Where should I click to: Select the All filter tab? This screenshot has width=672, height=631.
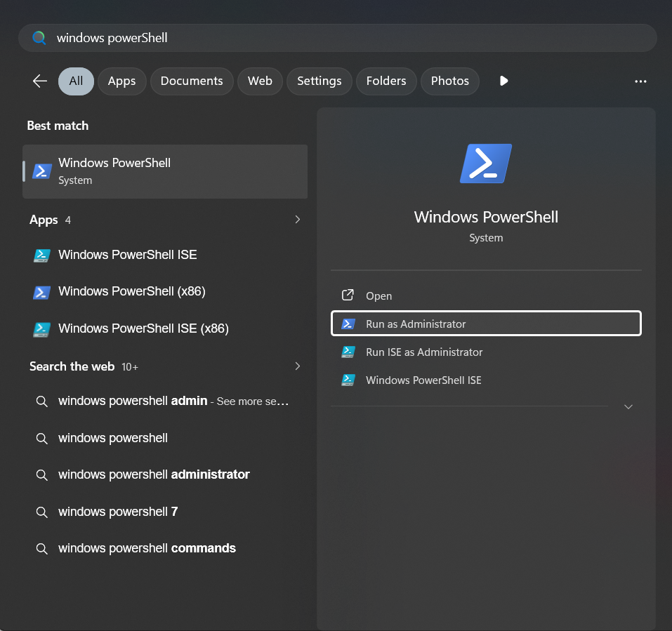[76, 81]
